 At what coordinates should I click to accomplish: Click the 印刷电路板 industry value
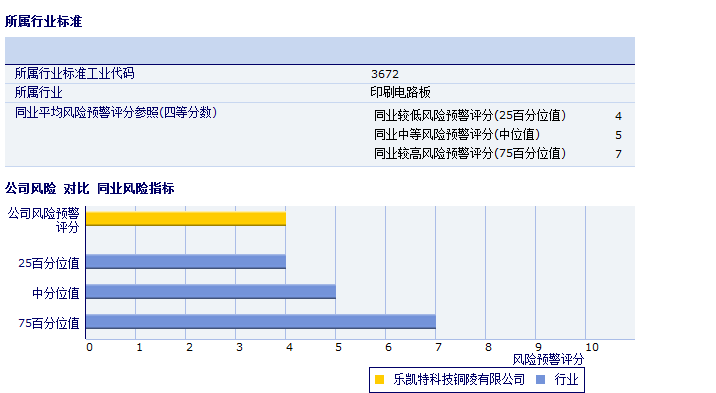(x=400, y=93)
